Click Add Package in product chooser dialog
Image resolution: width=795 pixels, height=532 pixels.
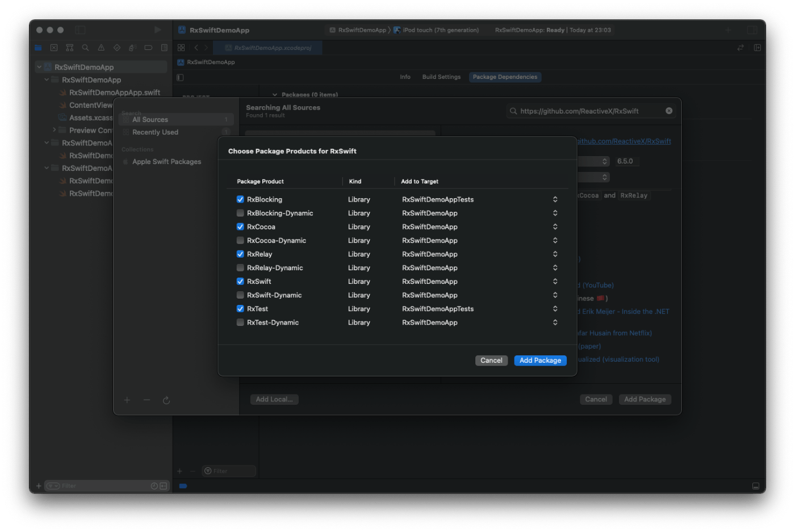click(x=540, y=361)
